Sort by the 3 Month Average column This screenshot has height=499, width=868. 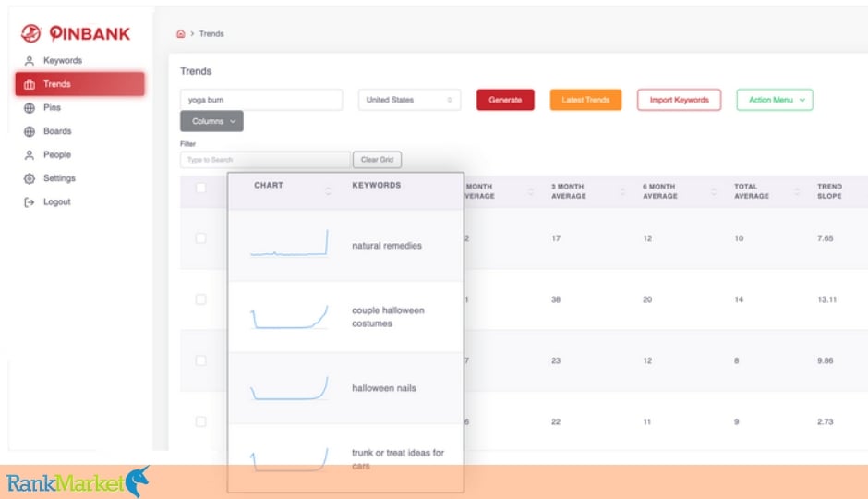tap(567, 191)
